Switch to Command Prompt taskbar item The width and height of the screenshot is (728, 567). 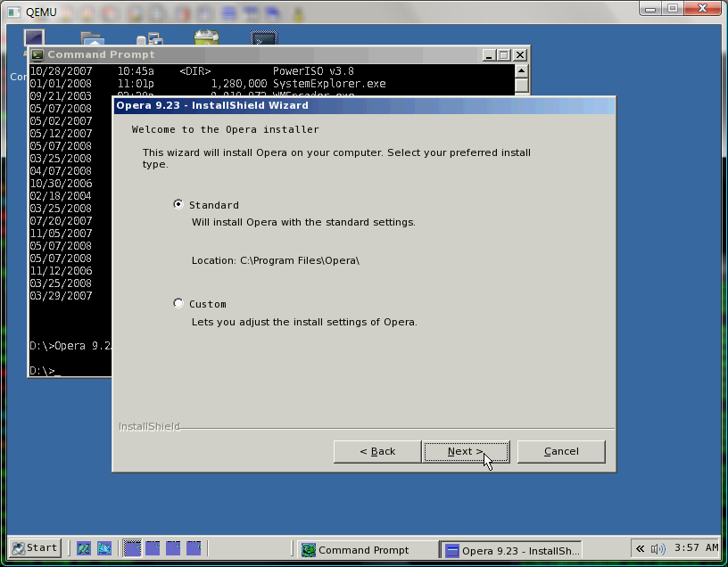pyautogui.click(x=366, y=550)
